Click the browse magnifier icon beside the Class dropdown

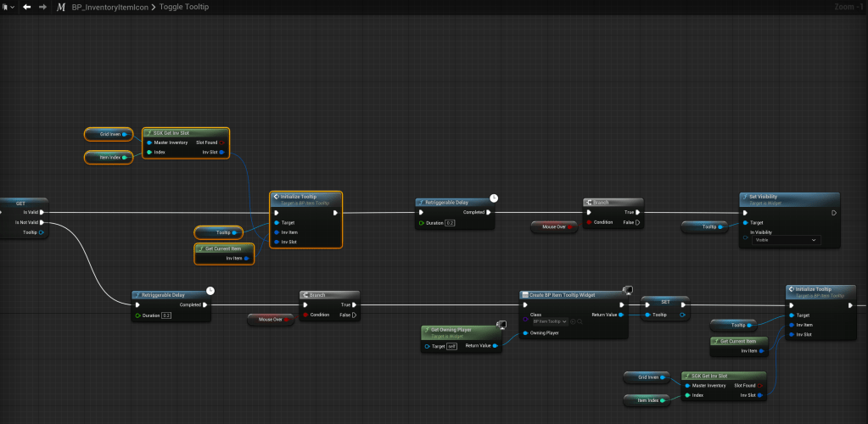580,321
